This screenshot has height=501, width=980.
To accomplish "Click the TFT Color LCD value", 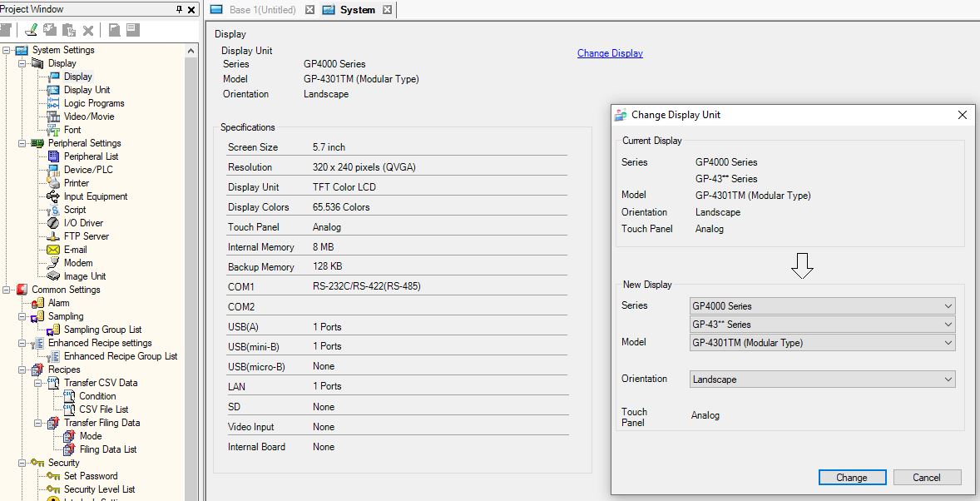I will tap(344, 187).
